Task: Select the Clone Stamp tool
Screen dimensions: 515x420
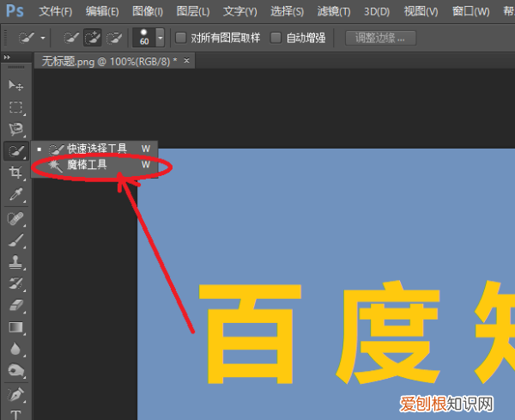Action: click(x=15, y=262)
